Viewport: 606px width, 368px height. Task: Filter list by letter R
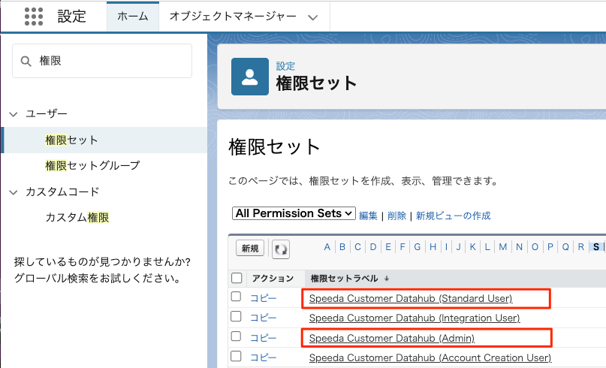click(x=581, y=247)
